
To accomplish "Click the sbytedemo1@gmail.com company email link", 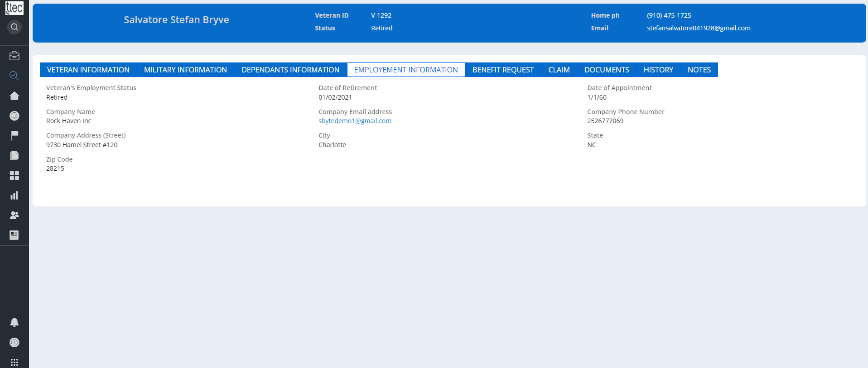I will click(x=355, y=121).
